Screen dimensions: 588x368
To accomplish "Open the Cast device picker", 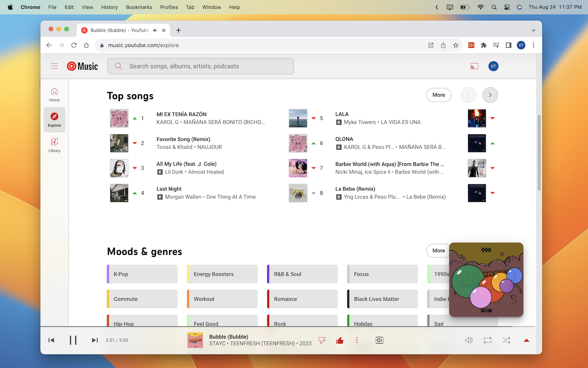I will click(474, 66).
